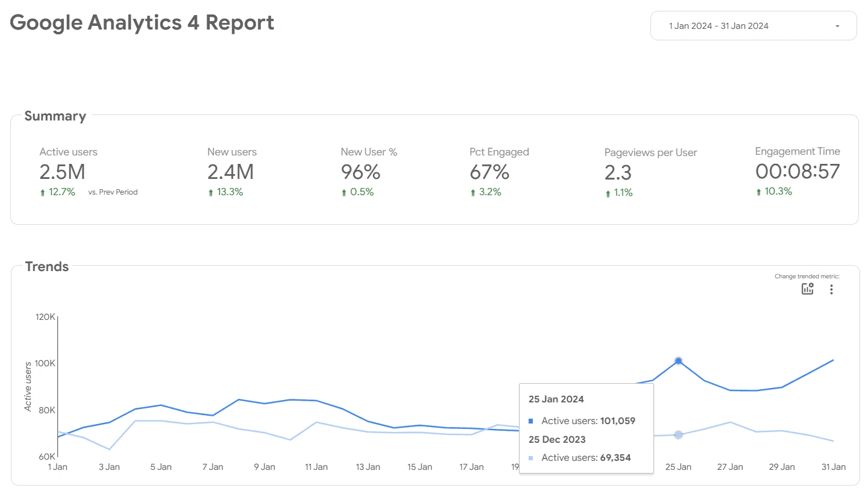Image resolution: width=868 pixels, height=494 pixels.
Task: Click the '25 Jan 2024' tooltip heading
Action: point(556,399)
